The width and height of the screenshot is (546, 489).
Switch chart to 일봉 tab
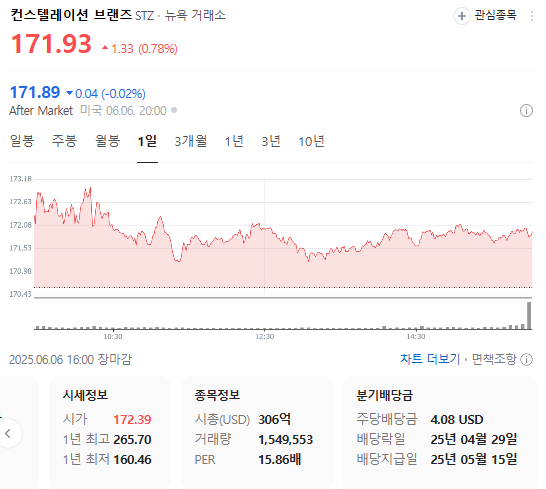[22, 141]
